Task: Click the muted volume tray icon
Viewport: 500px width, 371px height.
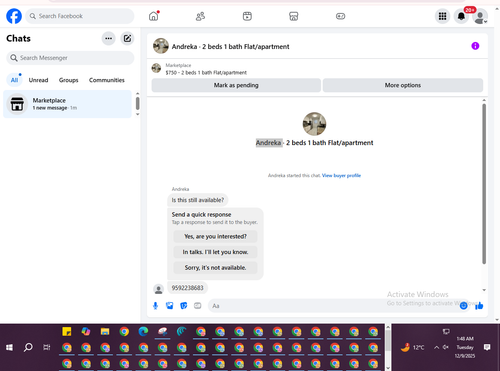Action: coord(446,348)
